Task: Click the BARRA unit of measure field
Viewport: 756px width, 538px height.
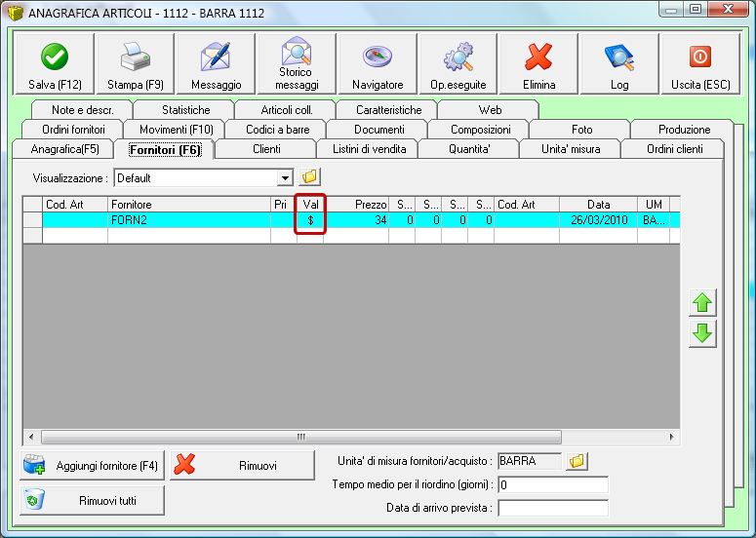Action: tap(530, 461)
